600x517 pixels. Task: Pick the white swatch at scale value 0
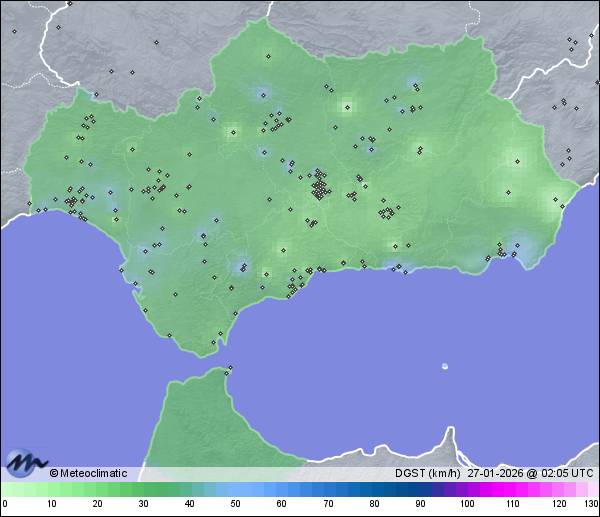coord(5,489)
